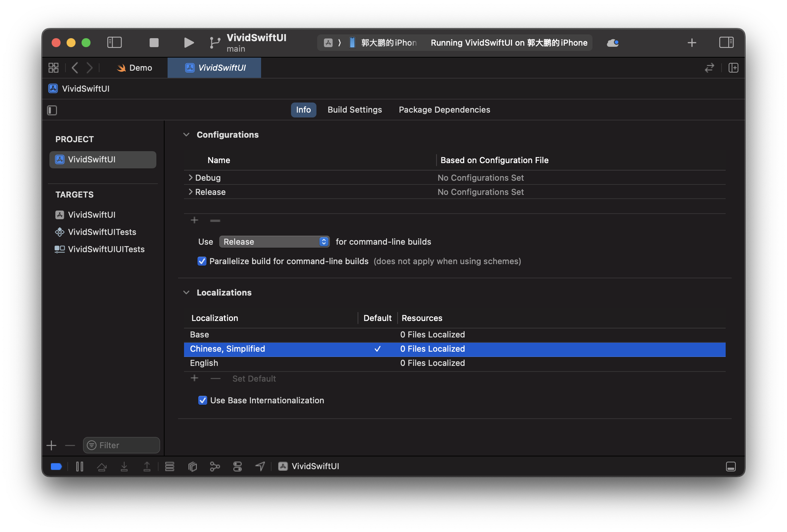Click the Run (play) button
Viewport: 787px width, 532px height.
pos(189,43)
